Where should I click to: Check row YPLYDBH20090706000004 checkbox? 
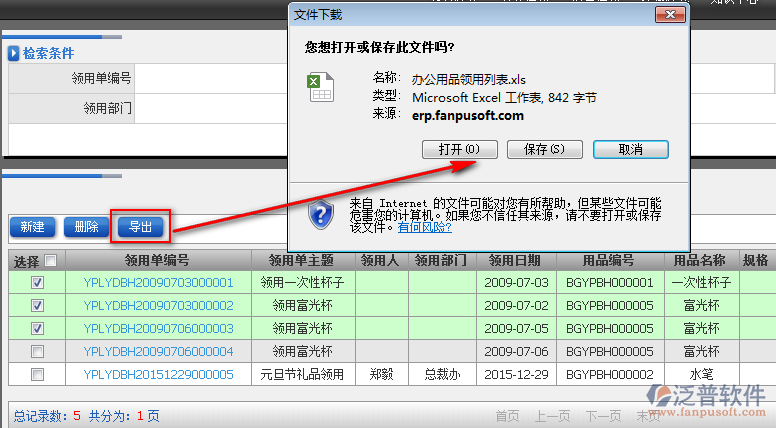point(37,351)
